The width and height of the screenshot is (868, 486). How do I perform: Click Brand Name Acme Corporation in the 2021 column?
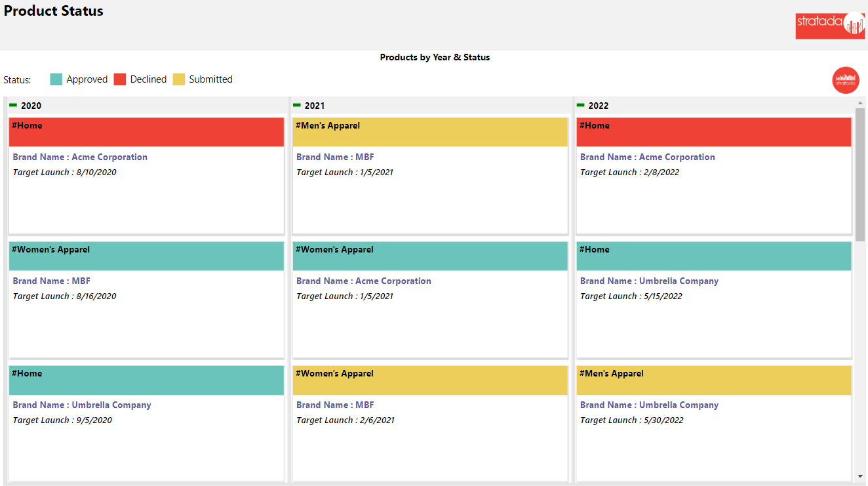[364, 281]
